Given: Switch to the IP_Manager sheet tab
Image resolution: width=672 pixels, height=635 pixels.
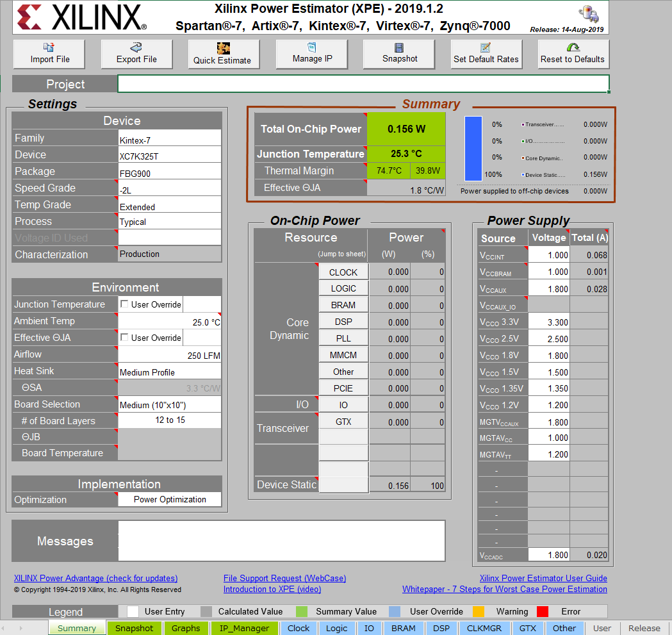Looking at the screenshot, I should click(244, 628).
